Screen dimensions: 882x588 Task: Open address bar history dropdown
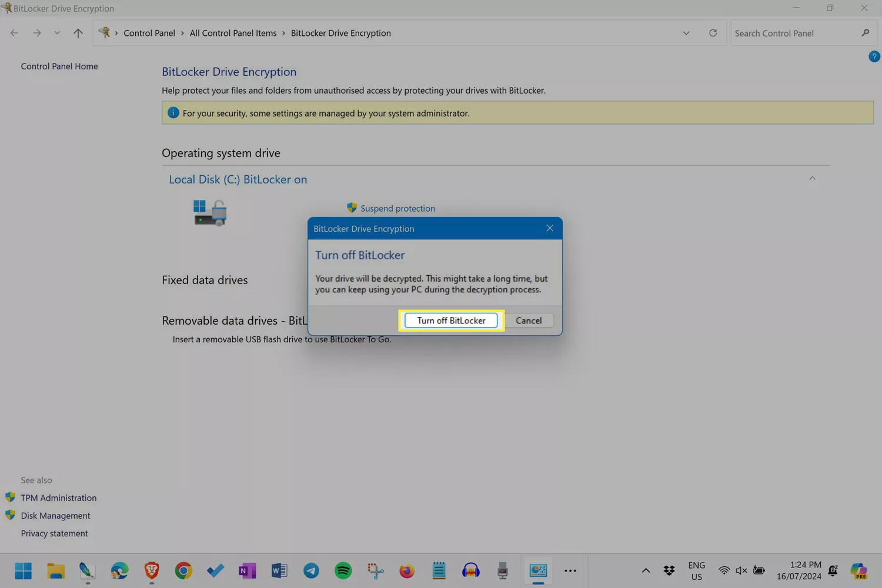click(x=686, y=33)
